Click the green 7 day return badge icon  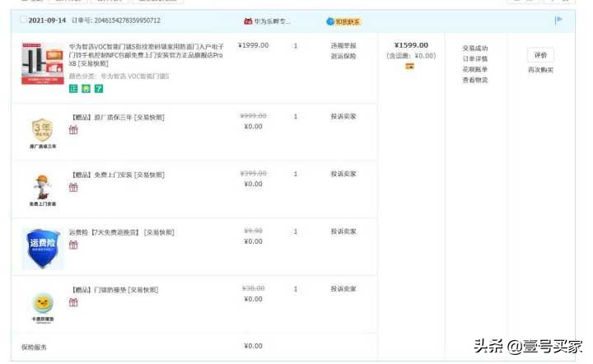pyautogui.click(x=99, y=89)
